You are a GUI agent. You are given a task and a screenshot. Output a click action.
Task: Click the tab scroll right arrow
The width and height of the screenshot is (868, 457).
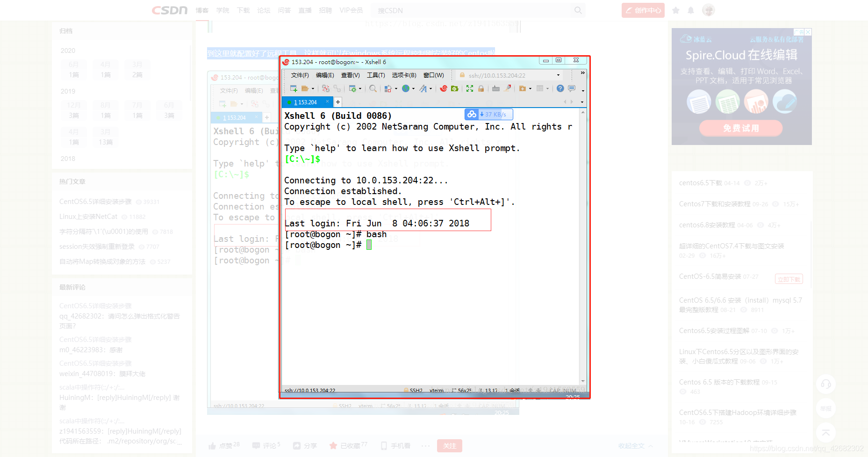(572, 102)
